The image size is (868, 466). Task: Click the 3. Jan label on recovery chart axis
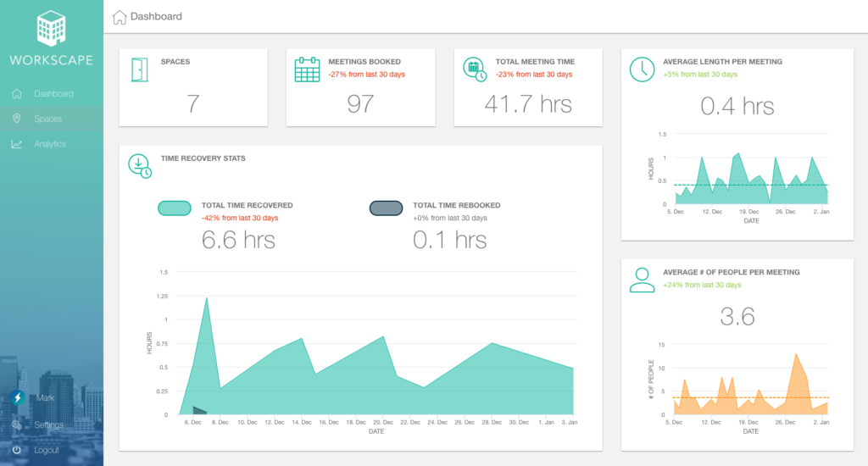[x=569, y=422]
